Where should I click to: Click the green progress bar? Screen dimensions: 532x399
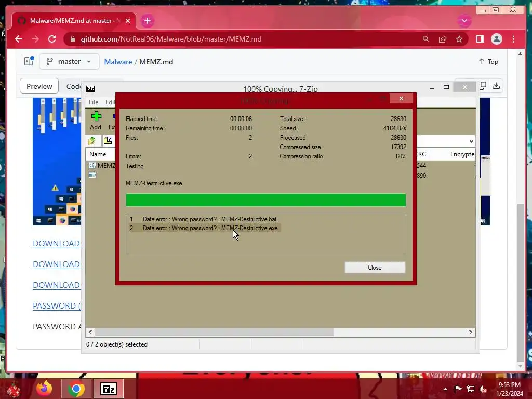pos(265,200)
